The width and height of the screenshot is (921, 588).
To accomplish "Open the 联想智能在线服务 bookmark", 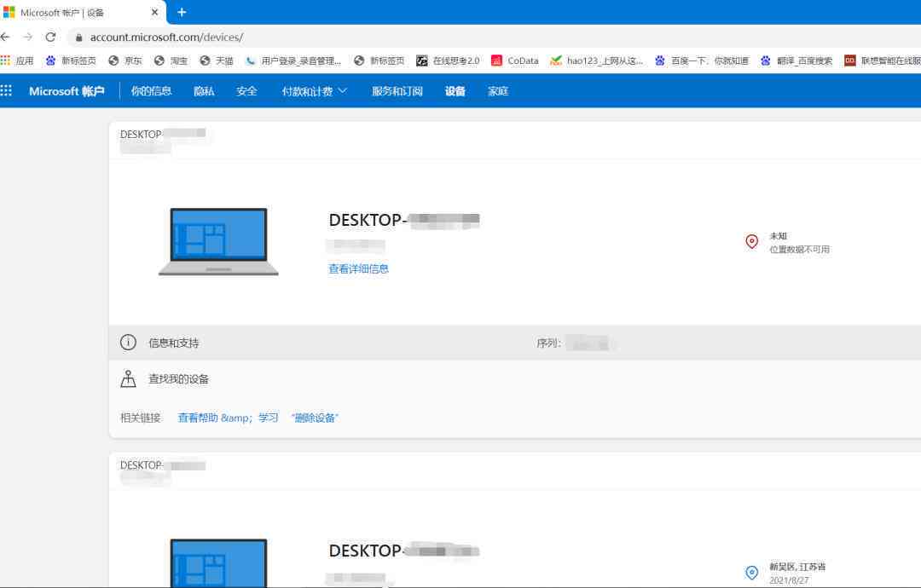I will [x=883, y=61].
